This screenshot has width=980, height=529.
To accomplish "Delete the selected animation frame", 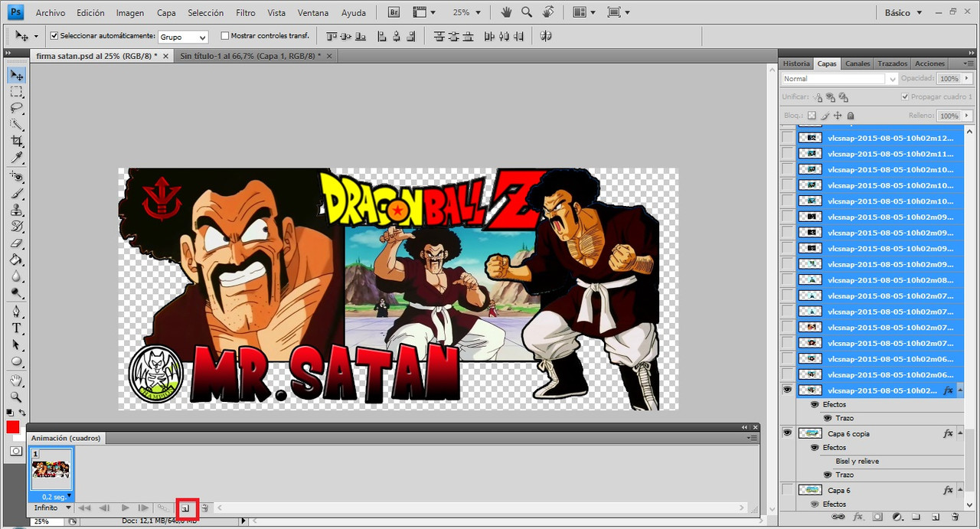I will coord(204,508).
